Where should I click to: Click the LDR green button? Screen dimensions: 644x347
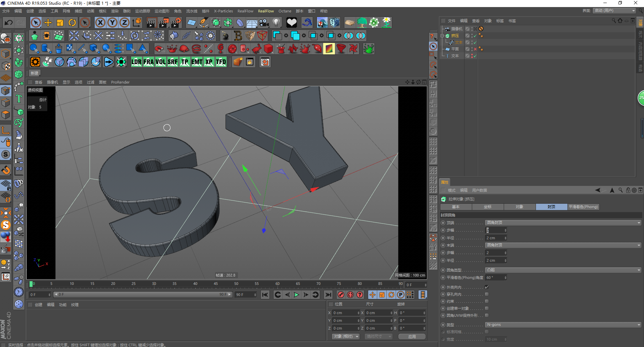[136, 62]
